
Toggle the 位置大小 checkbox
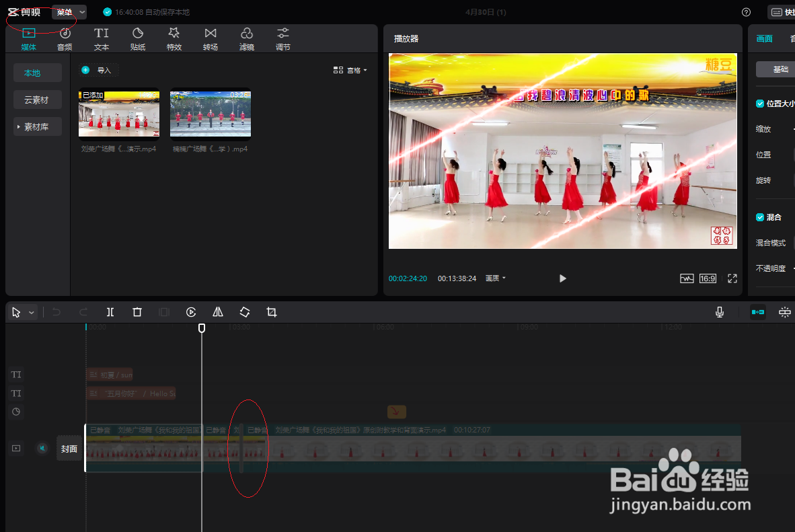(760, 104)
